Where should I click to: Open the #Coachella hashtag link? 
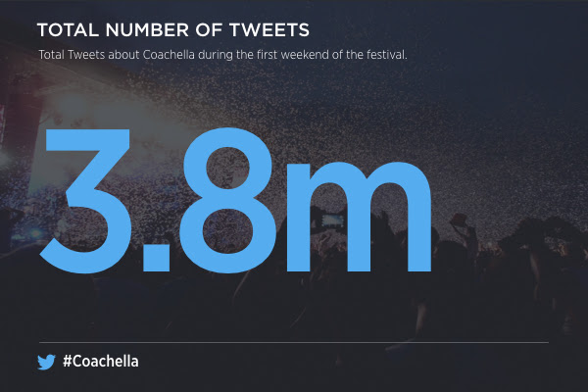tap(101, 362)
